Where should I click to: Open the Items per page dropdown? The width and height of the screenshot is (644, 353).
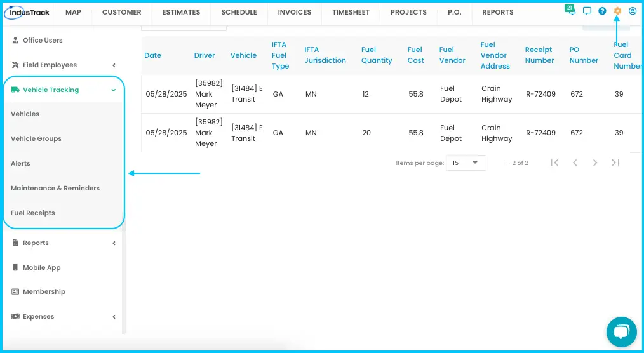pos(466,163)
